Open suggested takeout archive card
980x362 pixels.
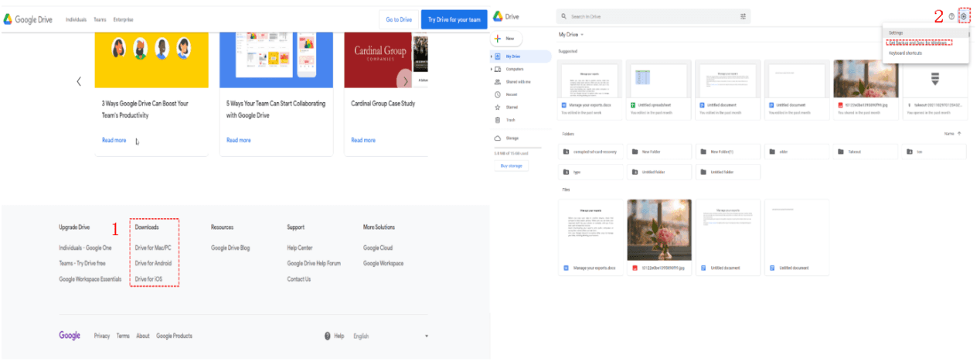pos(934,90)
